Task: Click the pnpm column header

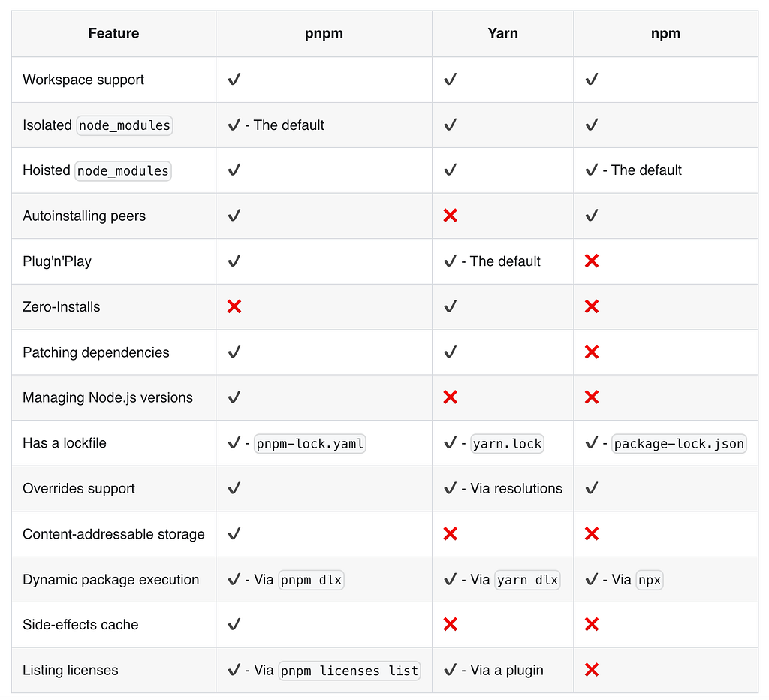Action: coord(324,33)
